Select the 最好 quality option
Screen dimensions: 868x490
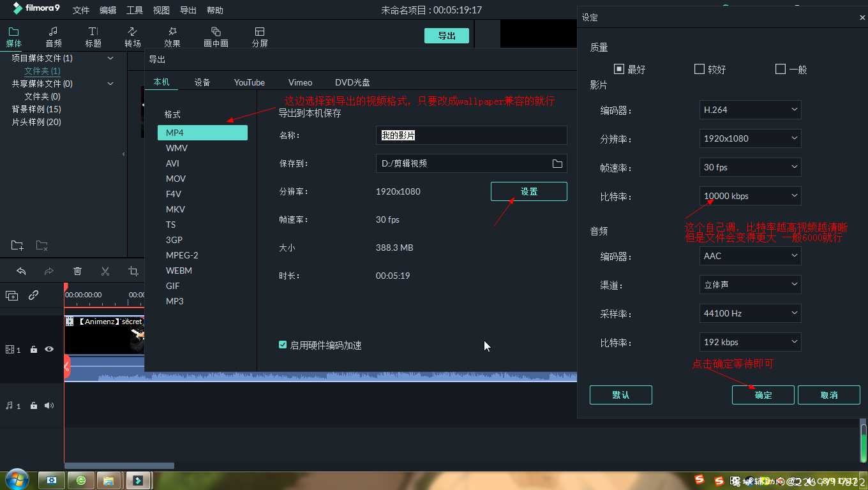619,69
